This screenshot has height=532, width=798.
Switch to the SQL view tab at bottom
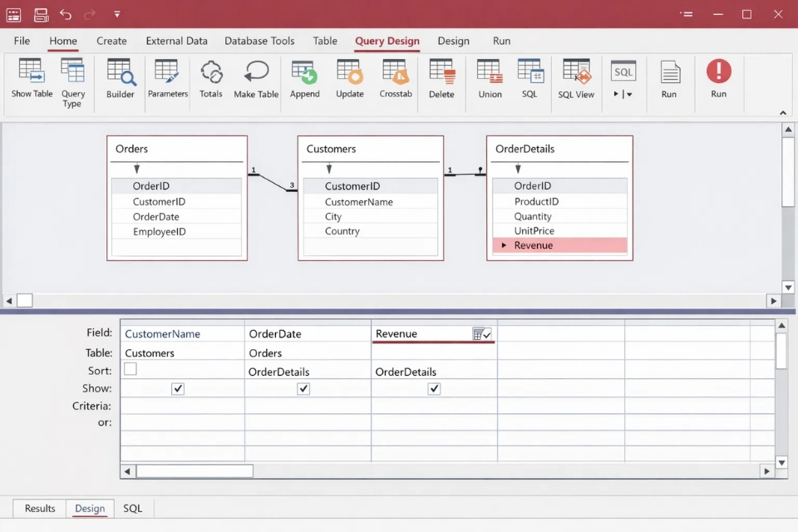tap(133, 509)
